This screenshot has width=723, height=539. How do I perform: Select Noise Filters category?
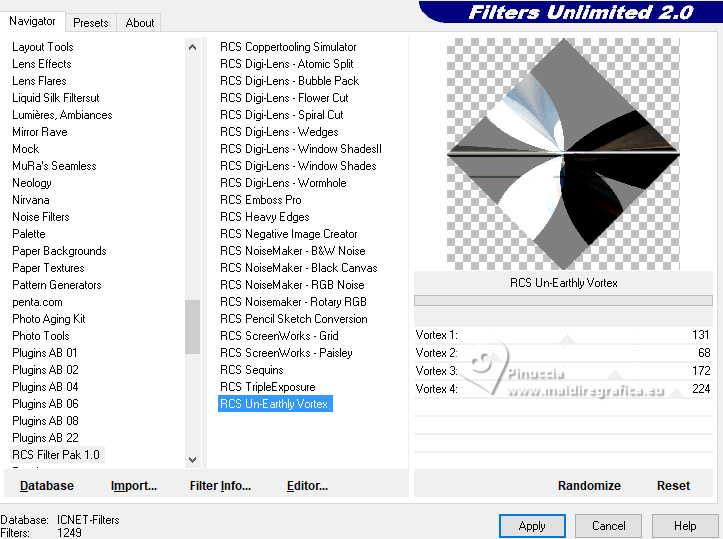[x=41, y=217]
